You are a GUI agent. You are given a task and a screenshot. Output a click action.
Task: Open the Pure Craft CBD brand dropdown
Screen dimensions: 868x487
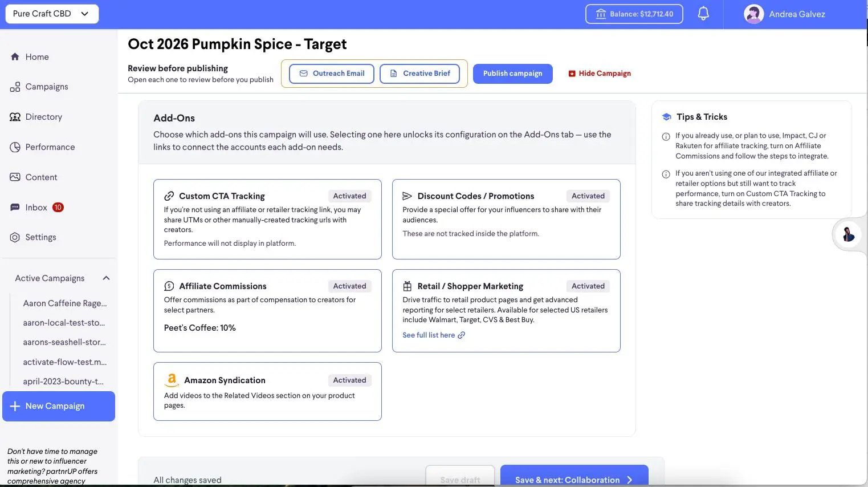tap(52, 14)
